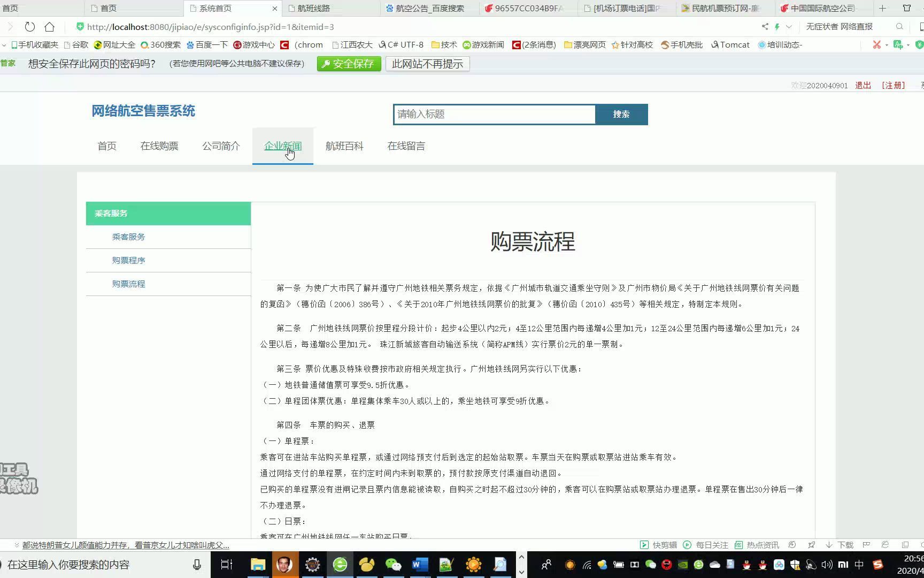Click the green 安全保存 button
Image resolution: width=924 pixels, height=578 pixels.
point(349,64)
